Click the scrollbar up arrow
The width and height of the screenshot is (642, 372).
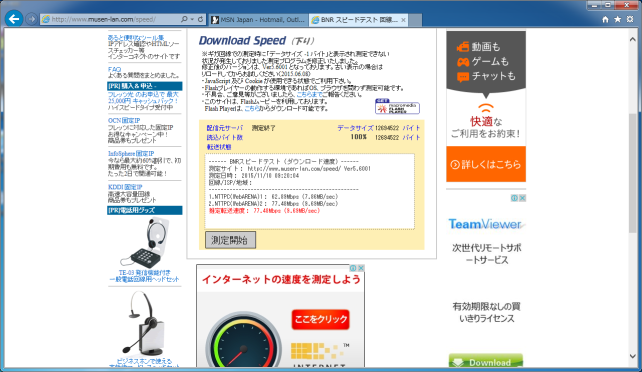[x=633, y=39]
